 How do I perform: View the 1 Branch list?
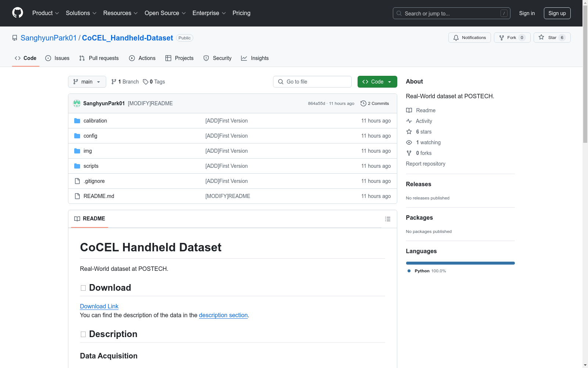[125, 82]
